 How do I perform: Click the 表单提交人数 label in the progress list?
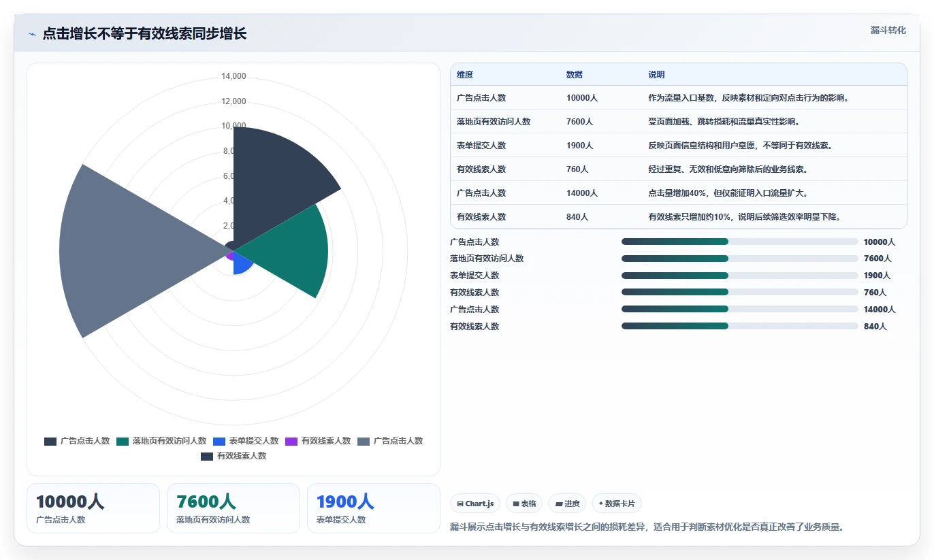click(474, 276)
